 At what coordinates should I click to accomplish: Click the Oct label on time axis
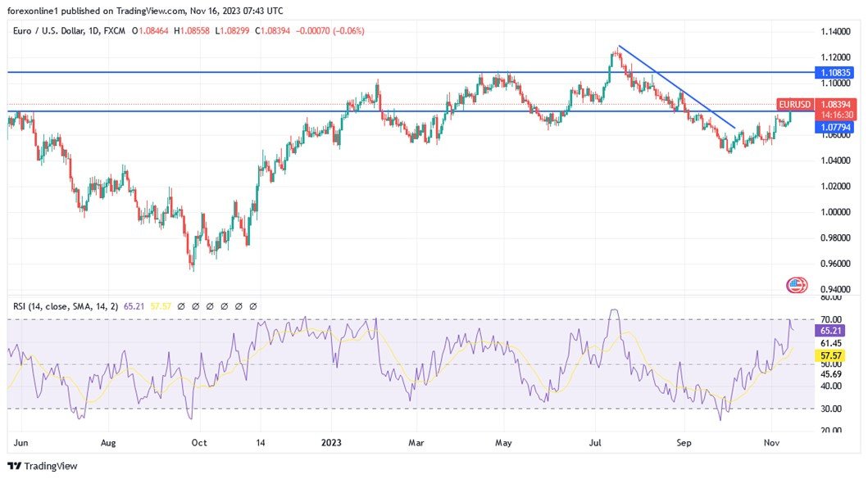[x=199, y=443]
